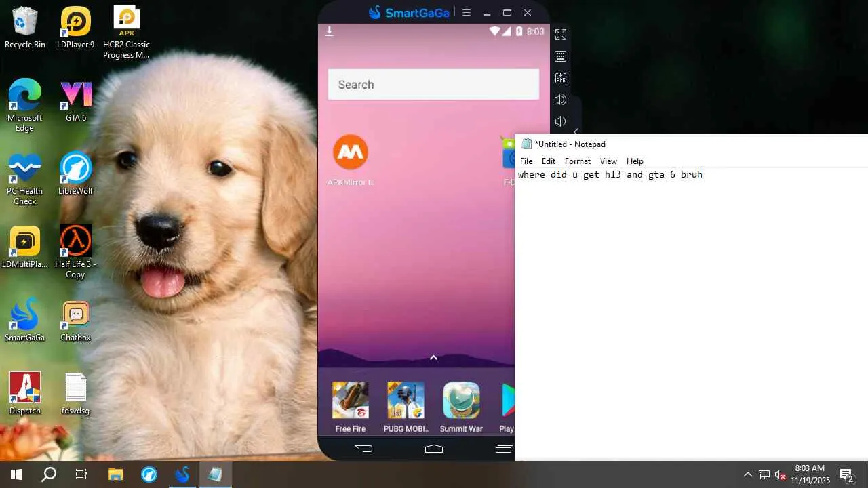This screenshot has height=488, width=868.
Task: Launch Summit War from the emulator dock
Action: (x=461, y=407)
